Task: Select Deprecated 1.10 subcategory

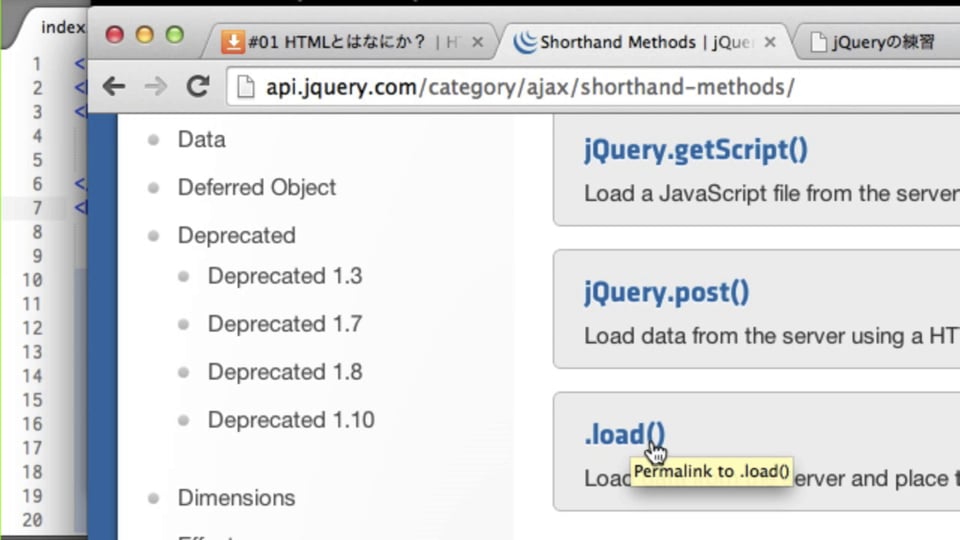Action: [291, 420]
